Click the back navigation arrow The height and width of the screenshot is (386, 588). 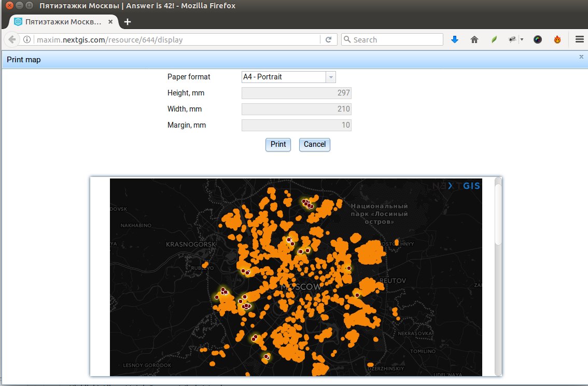click(11, 39)
